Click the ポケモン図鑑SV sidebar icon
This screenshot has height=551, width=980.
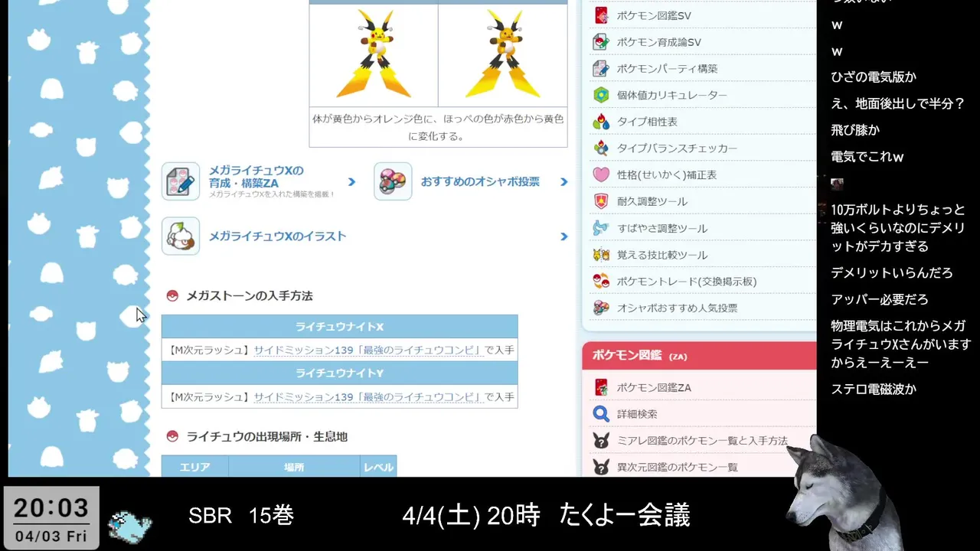pos(601,15)
